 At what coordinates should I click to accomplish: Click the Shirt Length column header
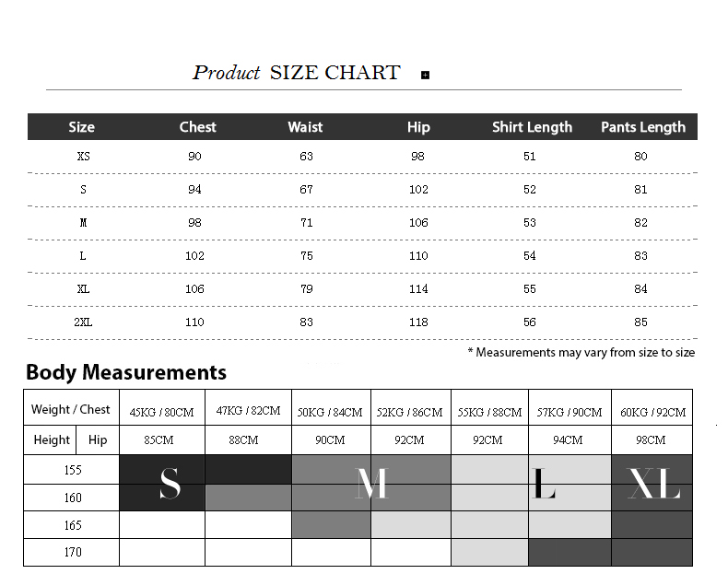(x=532, y=127)
